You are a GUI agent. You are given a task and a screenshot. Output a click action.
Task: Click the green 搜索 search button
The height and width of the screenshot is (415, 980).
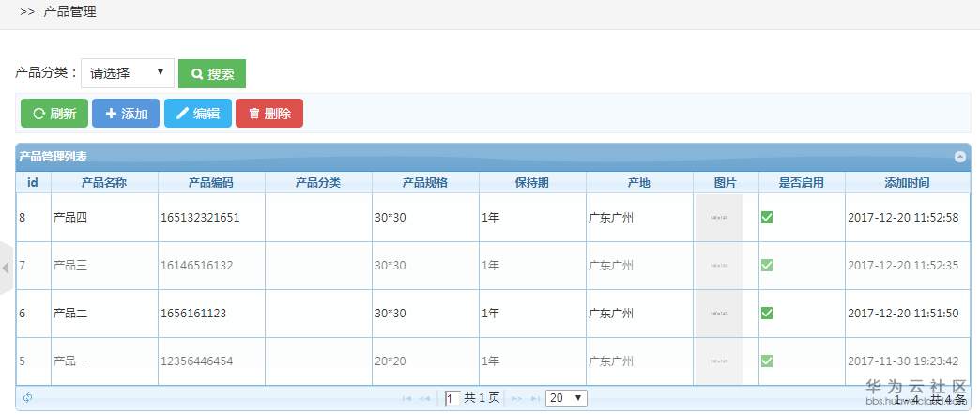pos(212,74)
